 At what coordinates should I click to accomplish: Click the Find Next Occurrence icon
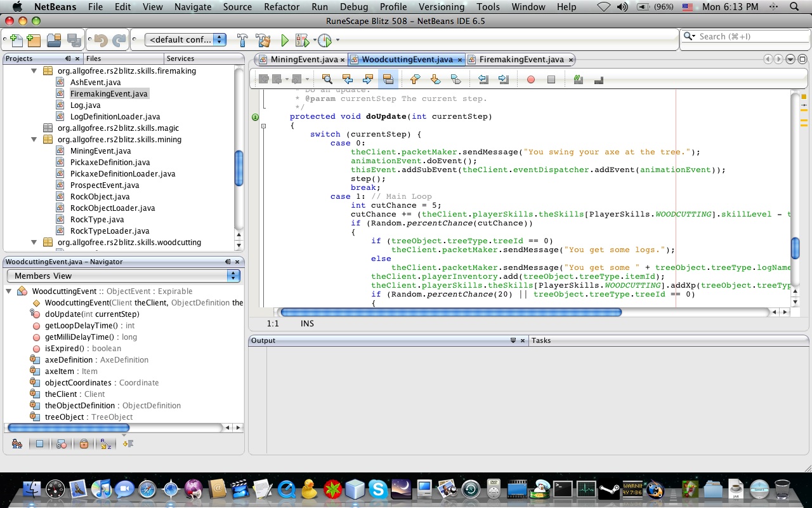(368, 79)
